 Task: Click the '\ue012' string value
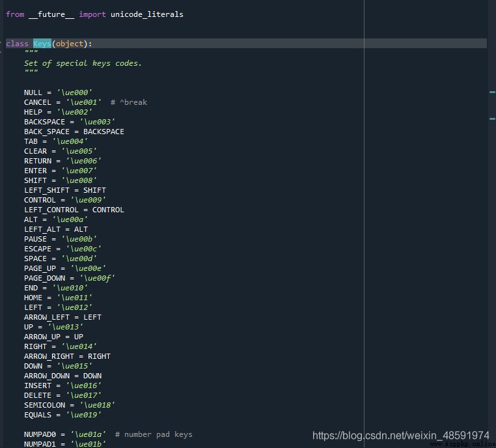tap(74, 307)
